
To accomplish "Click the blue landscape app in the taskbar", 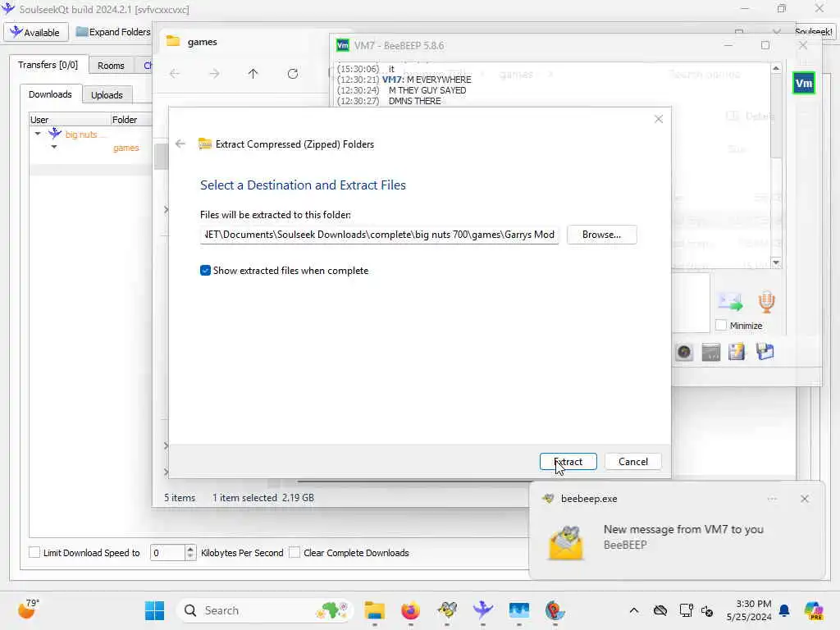I will (x=519, y=610).
